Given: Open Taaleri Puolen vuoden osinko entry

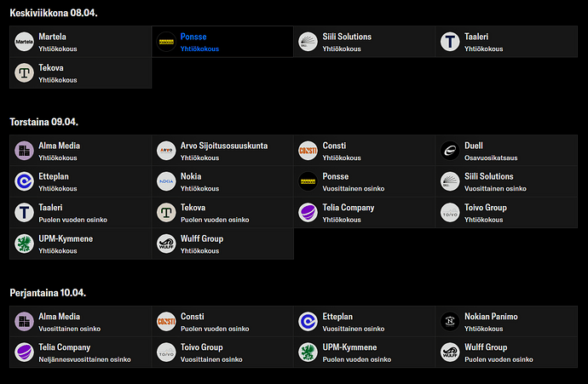Looking at the screenshot, I should (81, 213).
